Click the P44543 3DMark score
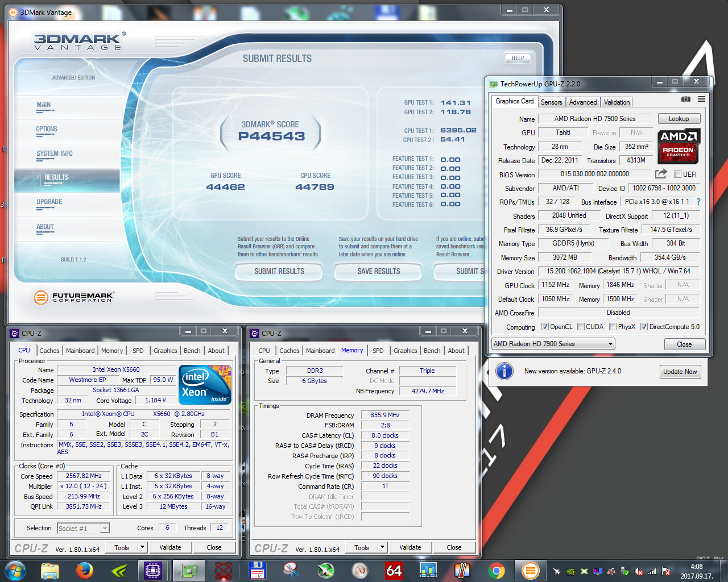Viewport: 728px width, 582px height. coord(272,136)
